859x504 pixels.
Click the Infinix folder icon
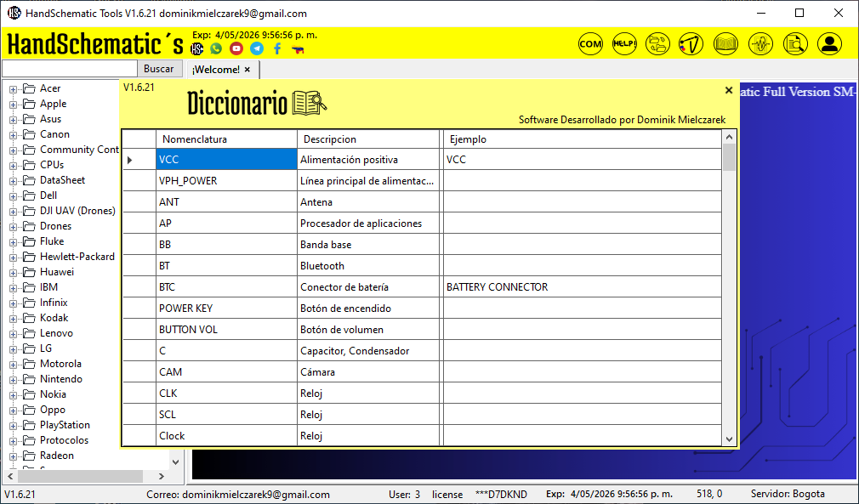[x=29, y=303]
